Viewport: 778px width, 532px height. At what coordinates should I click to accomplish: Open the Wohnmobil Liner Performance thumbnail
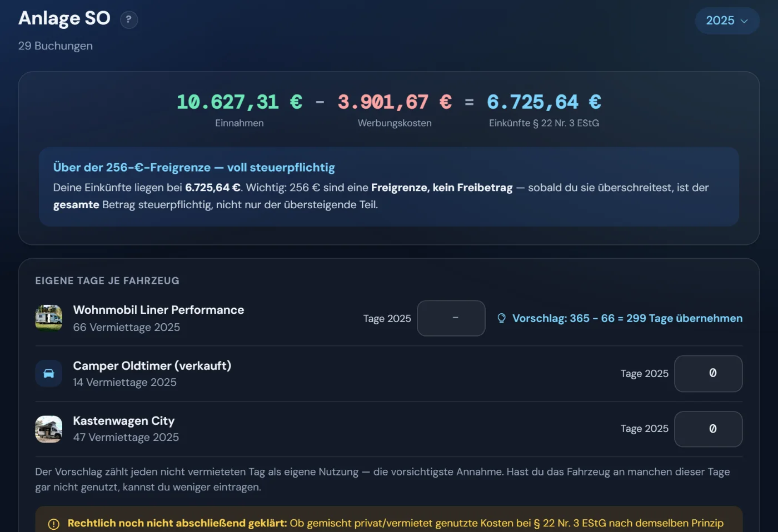[x=49, y=318]
